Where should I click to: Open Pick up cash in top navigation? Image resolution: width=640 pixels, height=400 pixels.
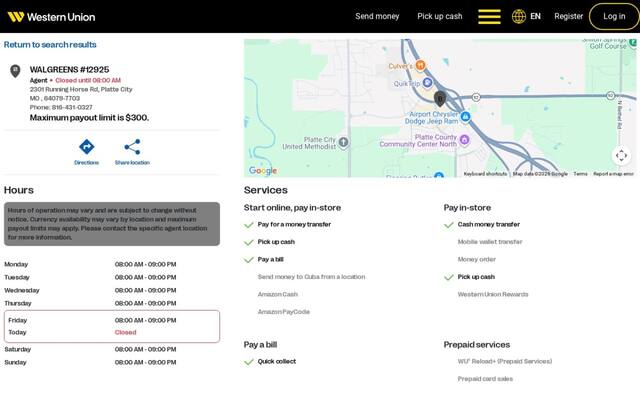pos(440,16)
